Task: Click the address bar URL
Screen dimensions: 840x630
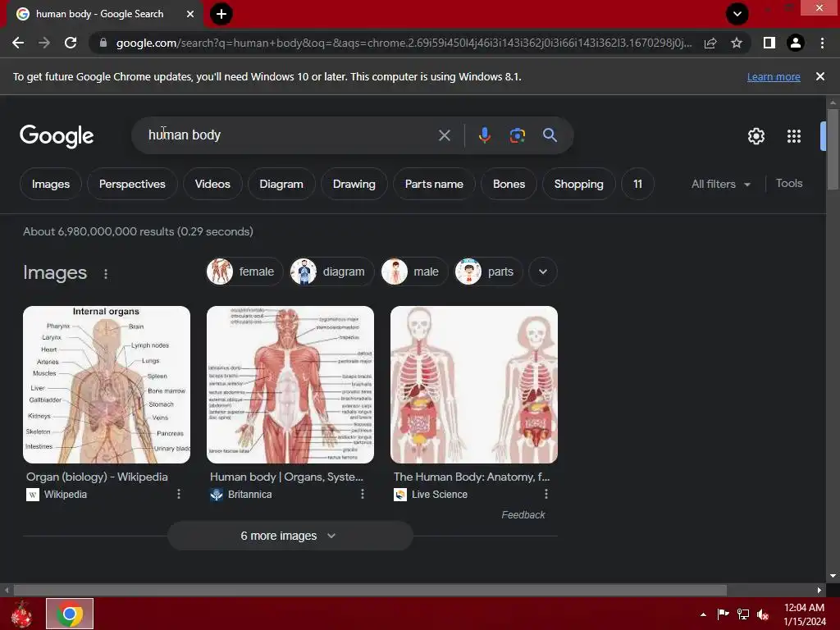Action: coord(404,43)
